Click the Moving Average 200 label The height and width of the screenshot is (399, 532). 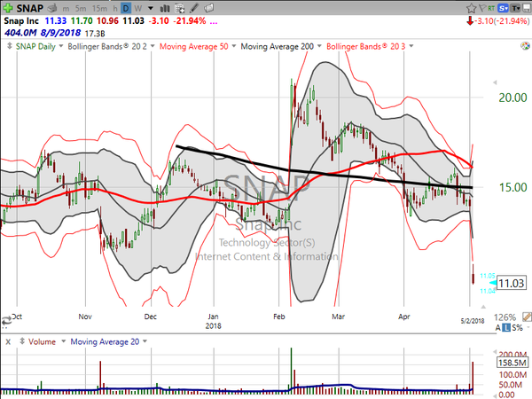pyautogui.click(x=278, y=46)
